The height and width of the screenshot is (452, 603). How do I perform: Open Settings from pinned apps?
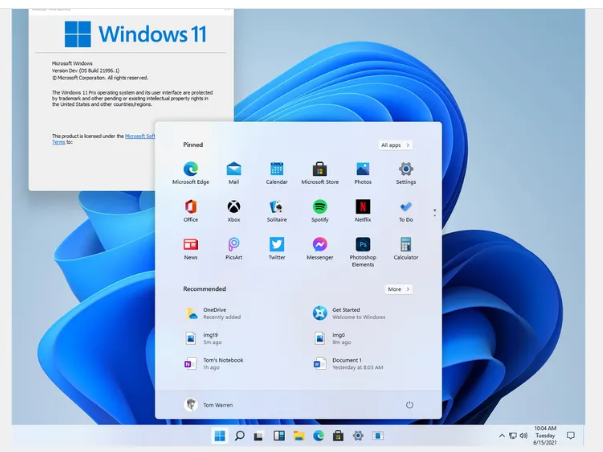[x=406, y=173]
